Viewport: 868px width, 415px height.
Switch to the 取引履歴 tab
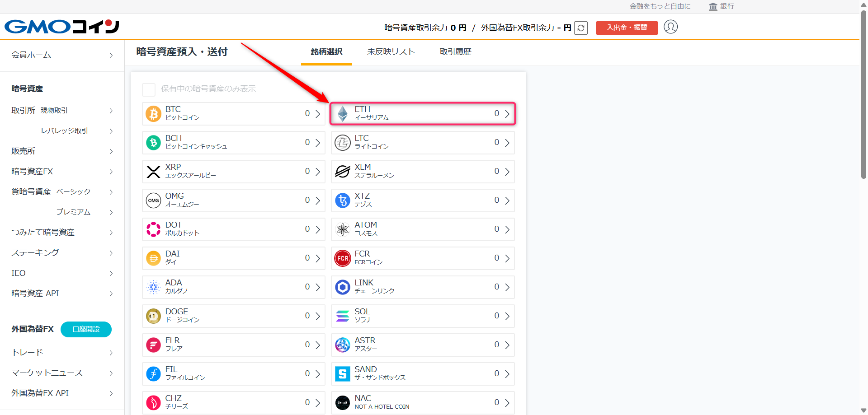pyautogui.click(x=456, y=52)
